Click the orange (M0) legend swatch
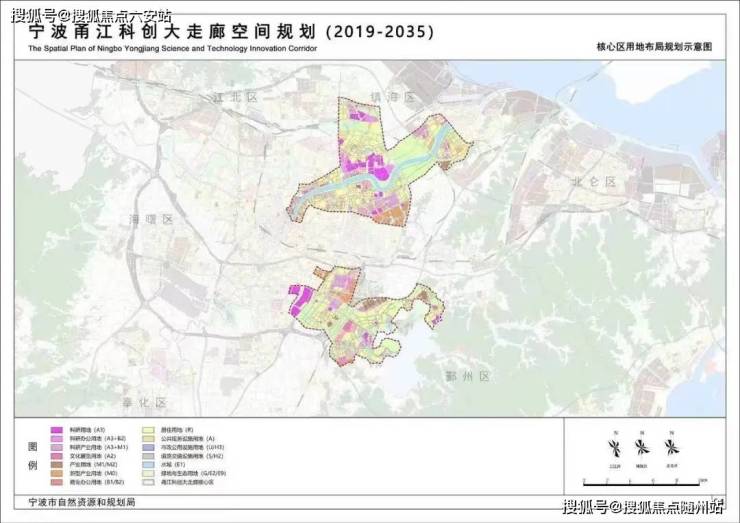 57,473
